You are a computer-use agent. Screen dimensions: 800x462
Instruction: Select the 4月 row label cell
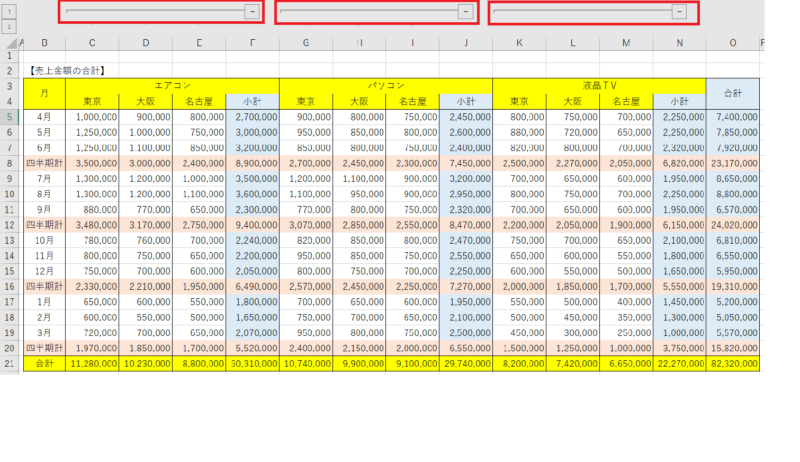44,117
